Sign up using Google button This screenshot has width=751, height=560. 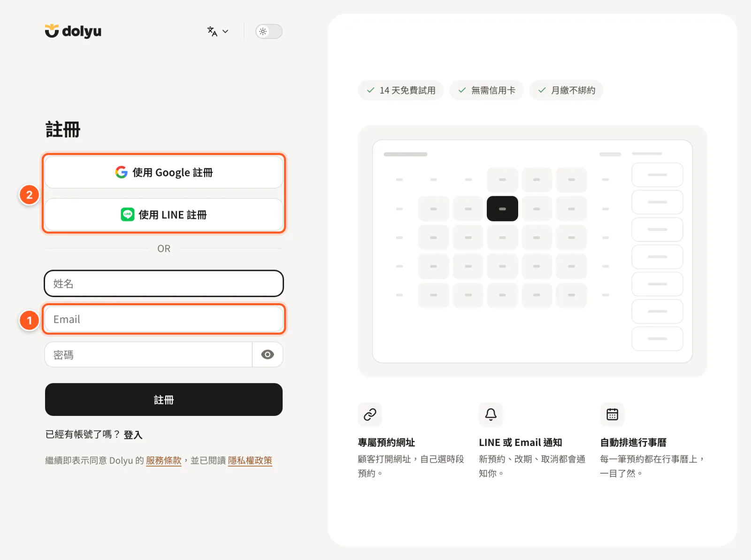point(164,172)
